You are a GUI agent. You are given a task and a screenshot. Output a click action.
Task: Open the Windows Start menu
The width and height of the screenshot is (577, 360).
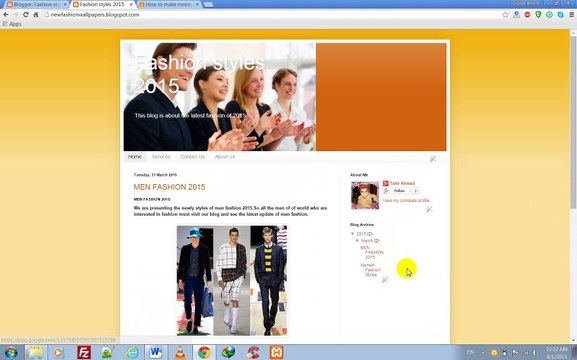click(x=11, y=352)
